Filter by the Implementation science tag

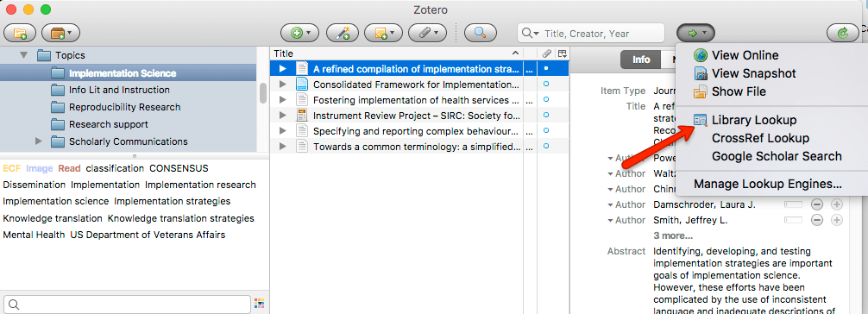(x=56, y=201)
